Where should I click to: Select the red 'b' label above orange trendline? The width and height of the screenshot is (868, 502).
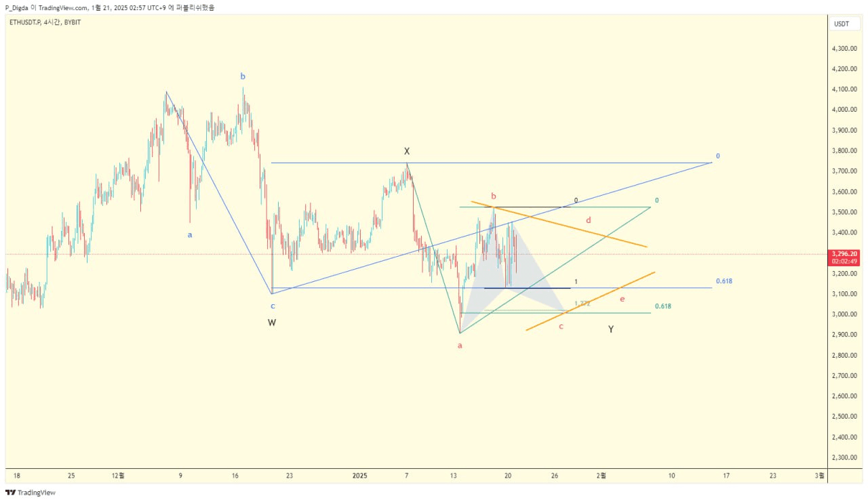click(x=494, y=196)
